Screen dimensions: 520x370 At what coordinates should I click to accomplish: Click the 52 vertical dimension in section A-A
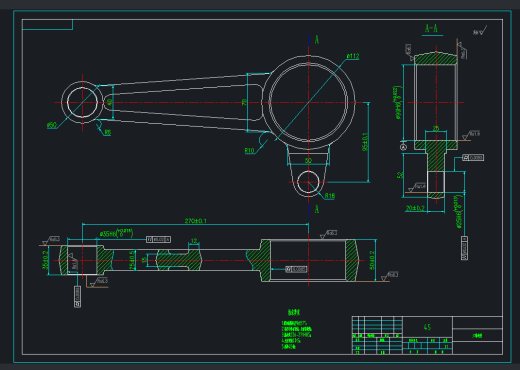(x=400, y=175)
